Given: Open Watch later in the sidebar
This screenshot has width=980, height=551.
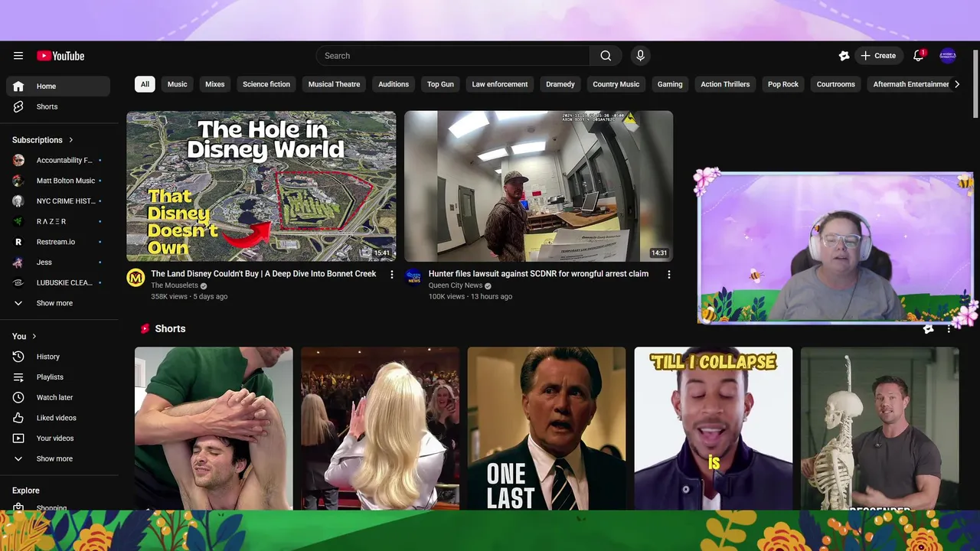Looking at the screenshot, I should click(x=58, y=397).
